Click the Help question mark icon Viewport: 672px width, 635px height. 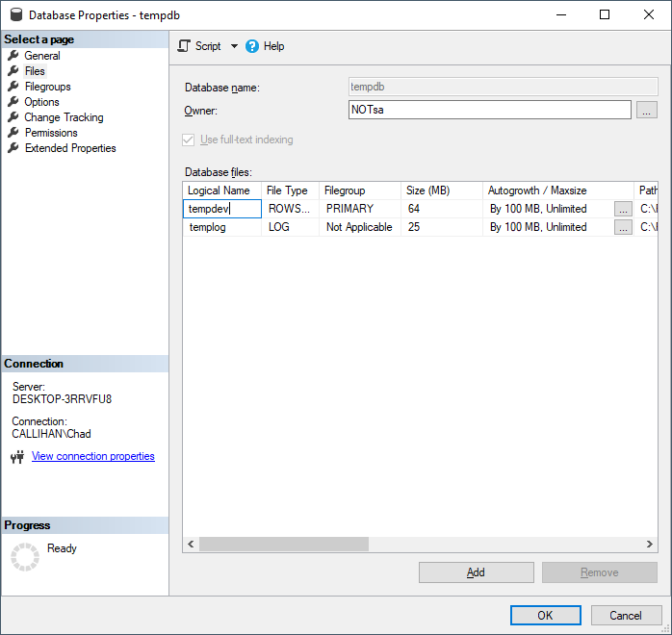click(x=252, y=46)
